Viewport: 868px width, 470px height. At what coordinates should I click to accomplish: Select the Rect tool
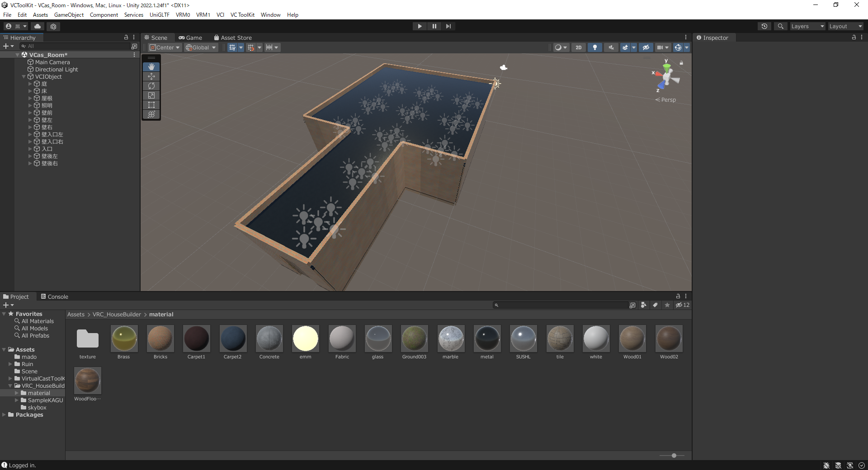point(151,105)
